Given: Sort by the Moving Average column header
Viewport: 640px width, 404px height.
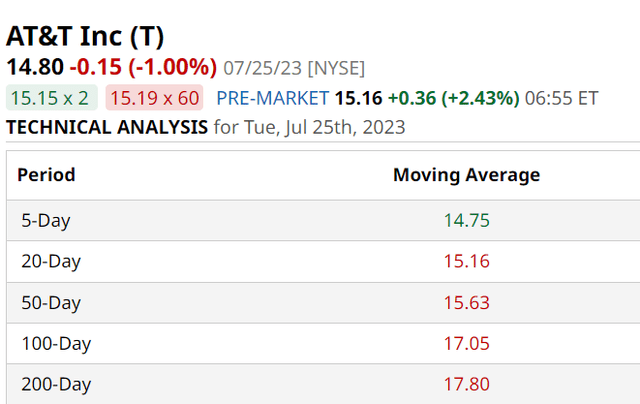Looking at the screenshot, I should [x=466, y=175].
